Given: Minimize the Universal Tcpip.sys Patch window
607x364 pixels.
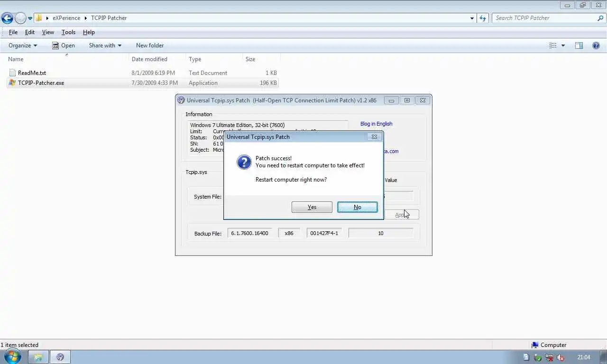Looking at the screenshot, I should tap(391, 100).
